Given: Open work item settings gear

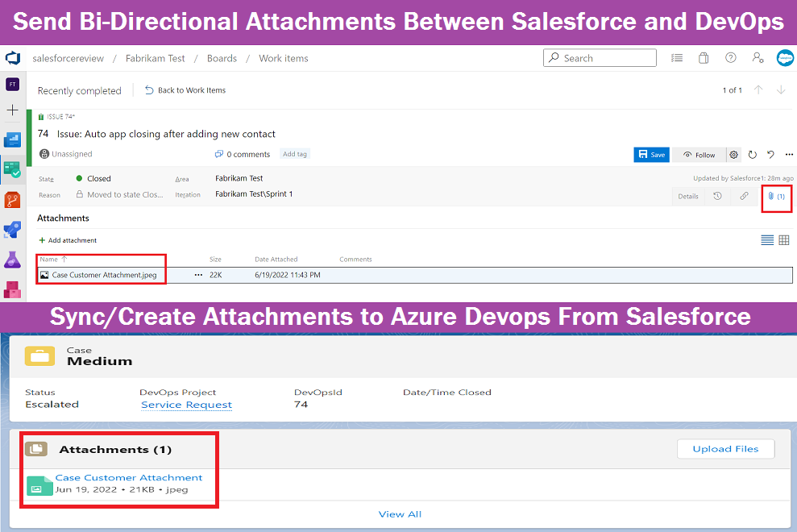Looking at the screenshot, I should (733, 155).
